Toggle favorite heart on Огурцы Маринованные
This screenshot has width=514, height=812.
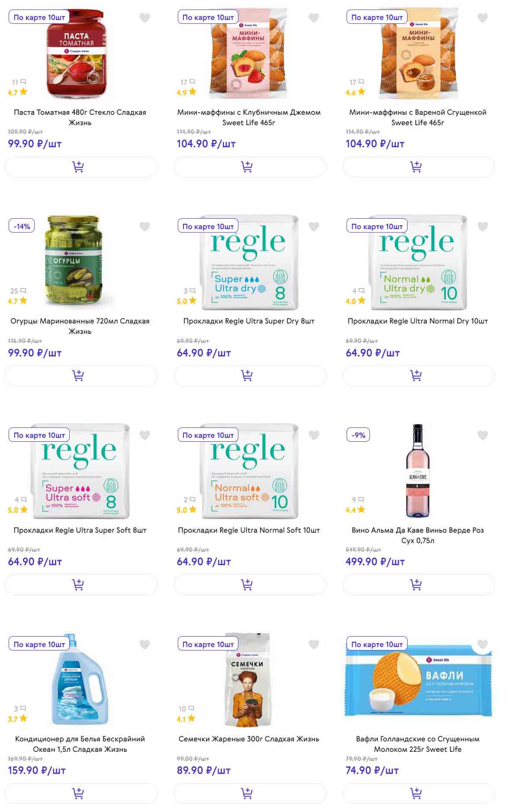[145, 226]
